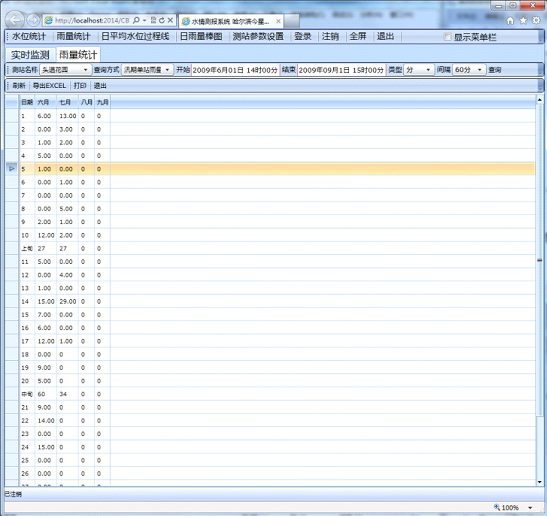This screenshot has width=547, height=516.
Task: Click the 结束 end datetime field
Action: [x=341, y=70]
